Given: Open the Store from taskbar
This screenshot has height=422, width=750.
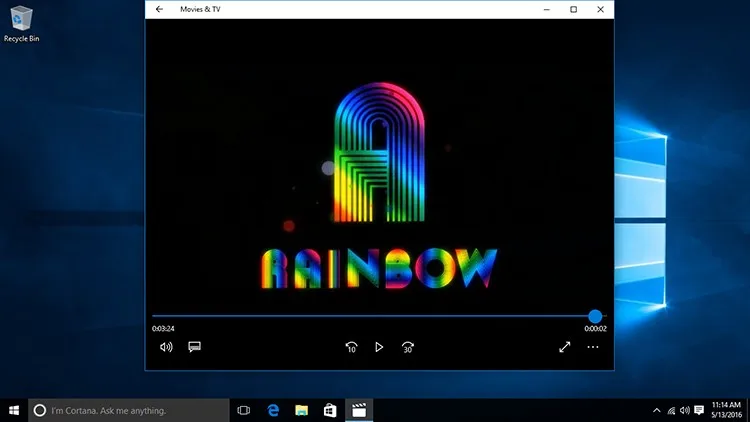Looking at the screenshot, I should (x=330, y=410).
